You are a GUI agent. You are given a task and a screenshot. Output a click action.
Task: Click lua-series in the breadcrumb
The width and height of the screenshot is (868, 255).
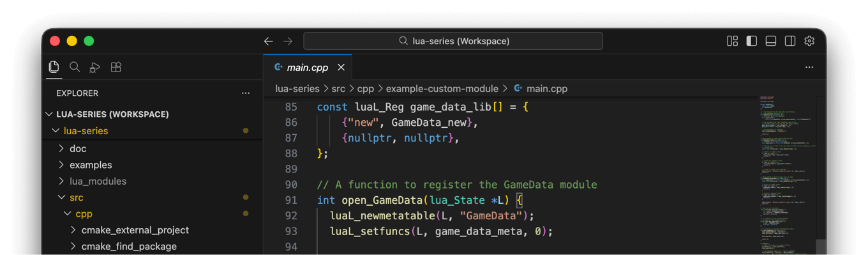(297, 89)
